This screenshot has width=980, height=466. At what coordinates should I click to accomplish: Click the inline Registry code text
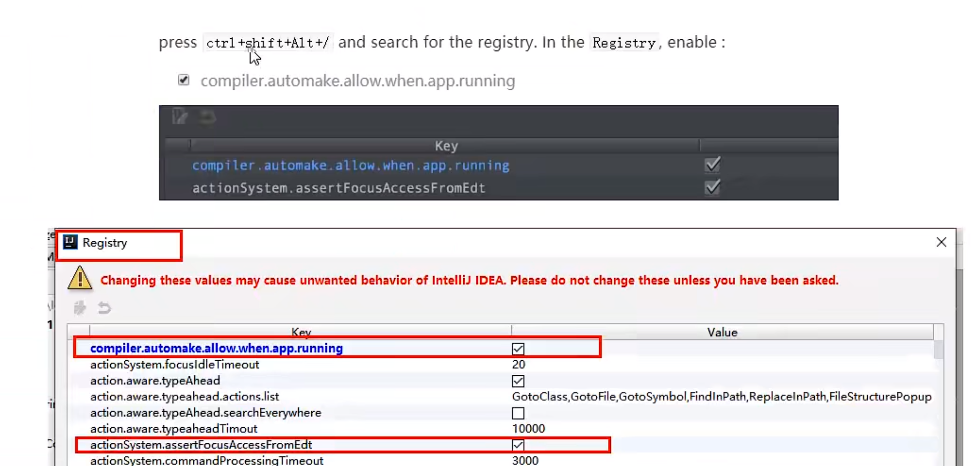[x=624, y=43]
